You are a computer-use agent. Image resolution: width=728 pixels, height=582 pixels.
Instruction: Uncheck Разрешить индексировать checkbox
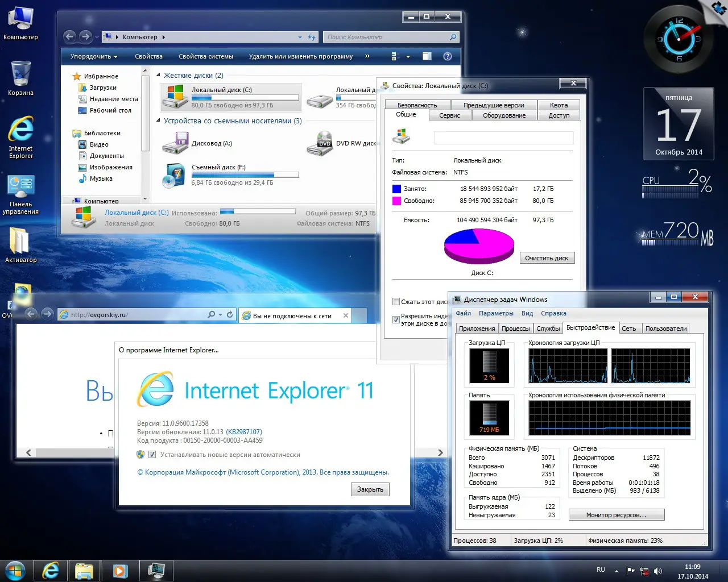[x=396, y=319]
